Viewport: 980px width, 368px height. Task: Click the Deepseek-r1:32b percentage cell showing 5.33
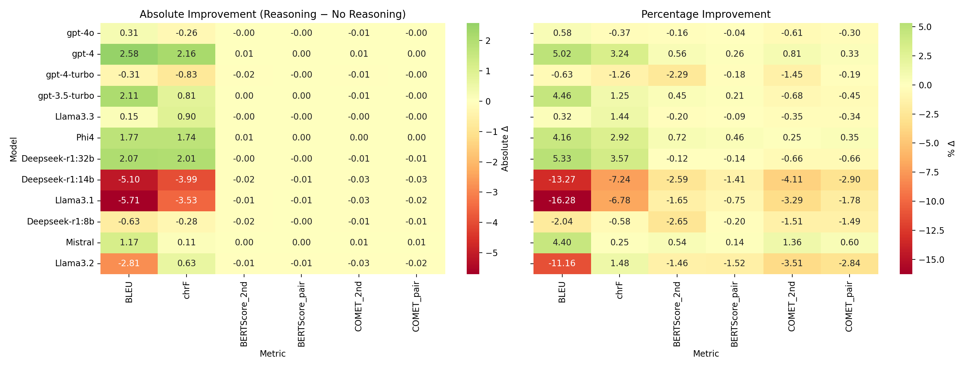click(562, 159)
